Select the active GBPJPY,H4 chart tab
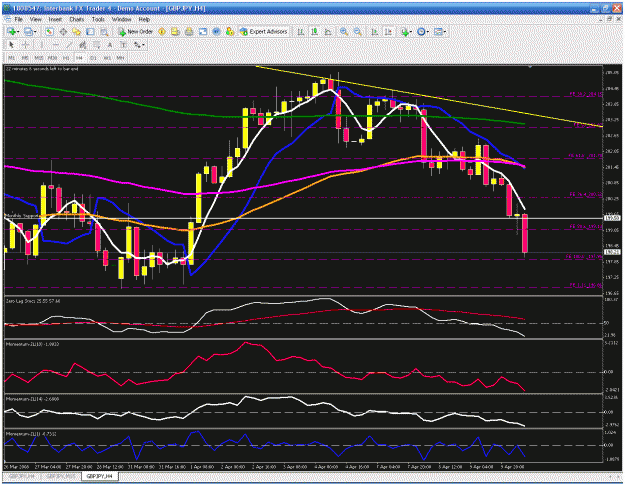 point(100,476)
